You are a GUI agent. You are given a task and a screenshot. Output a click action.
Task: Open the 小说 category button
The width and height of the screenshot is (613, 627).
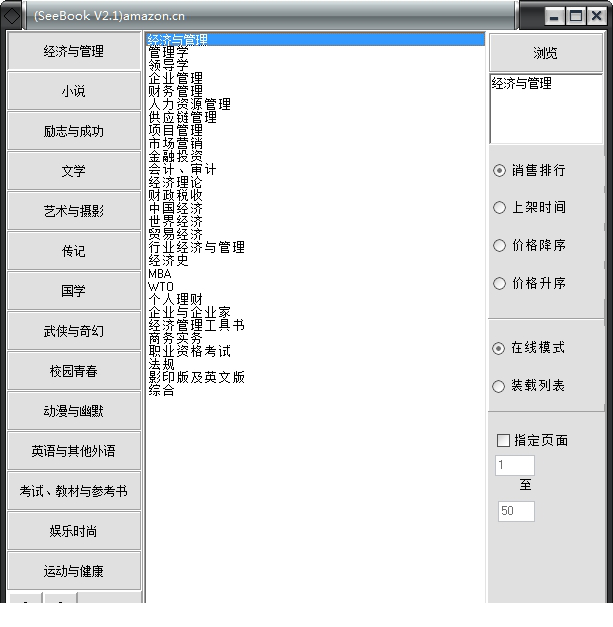(x=74, y=91)
